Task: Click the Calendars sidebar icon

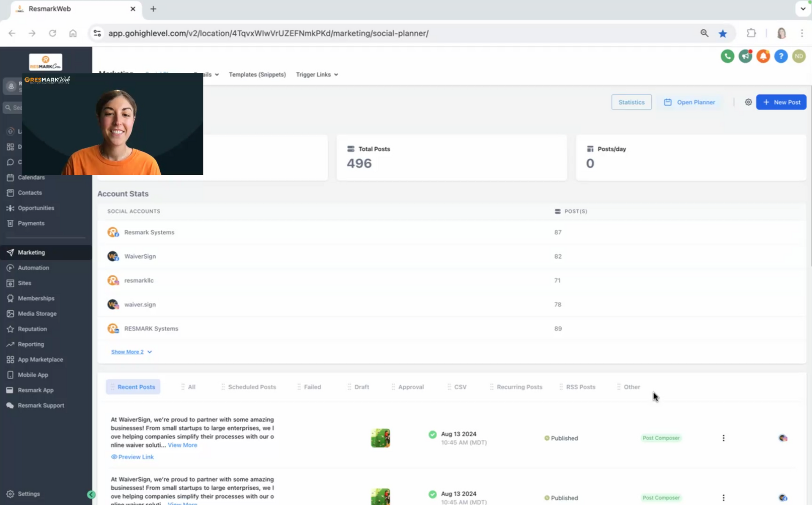Action: (10, 177)
